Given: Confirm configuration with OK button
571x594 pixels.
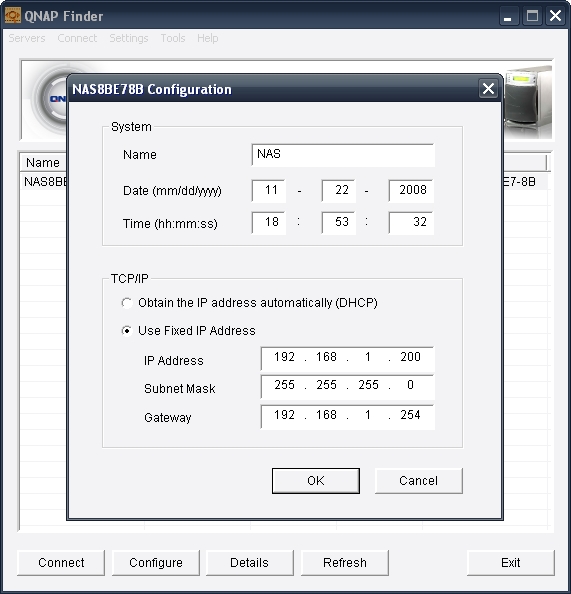Looking at the screenshot, I should [316, 481].
